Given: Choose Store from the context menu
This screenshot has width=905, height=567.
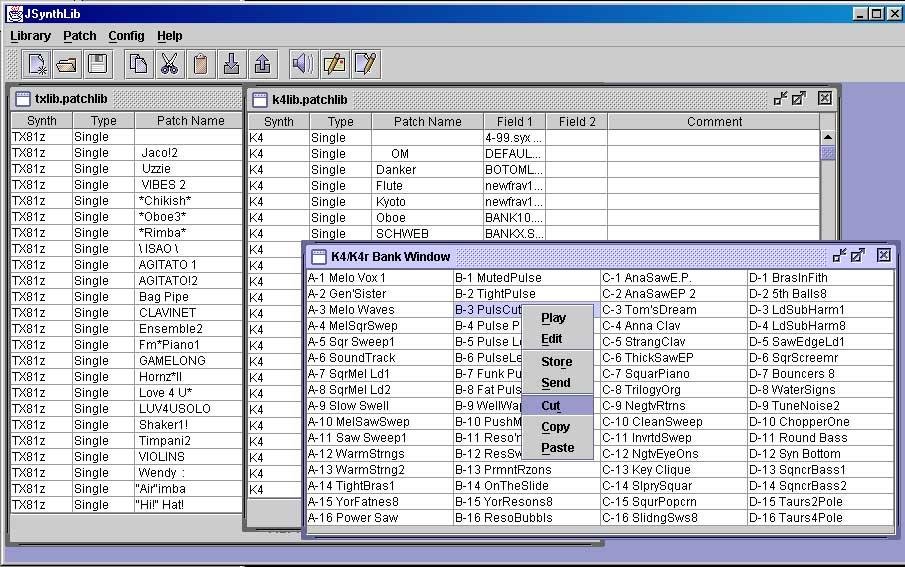Looking at the screenshot, I should pyautogui.click(x=557, y=362).
